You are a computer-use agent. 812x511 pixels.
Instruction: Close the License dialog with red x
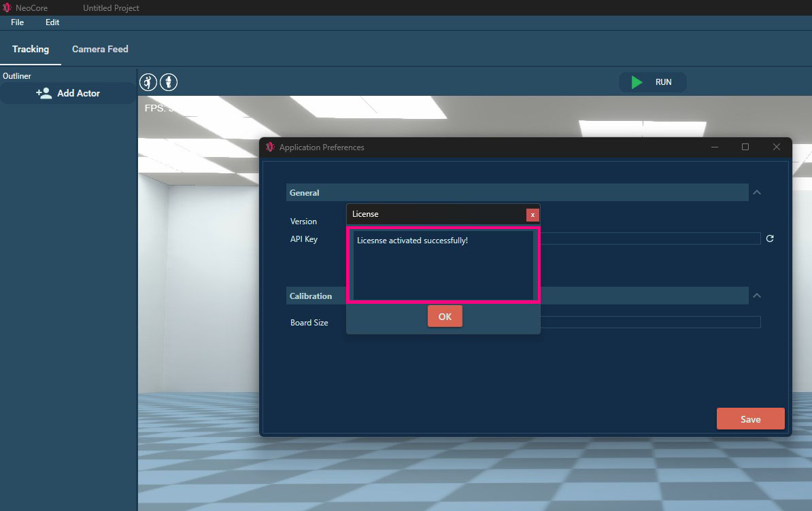[x=532, y=215]
